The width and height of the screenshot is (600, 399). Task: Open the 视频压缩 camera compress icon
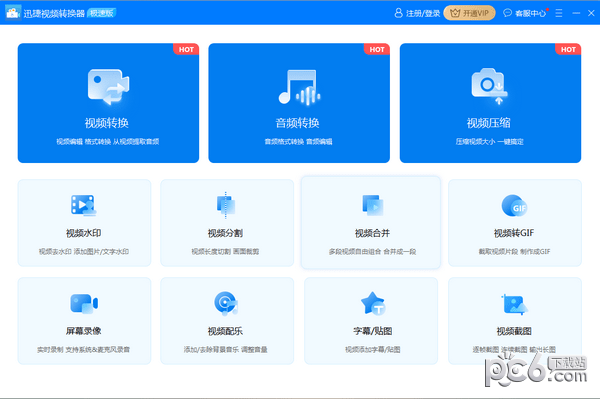coord(489,86)
